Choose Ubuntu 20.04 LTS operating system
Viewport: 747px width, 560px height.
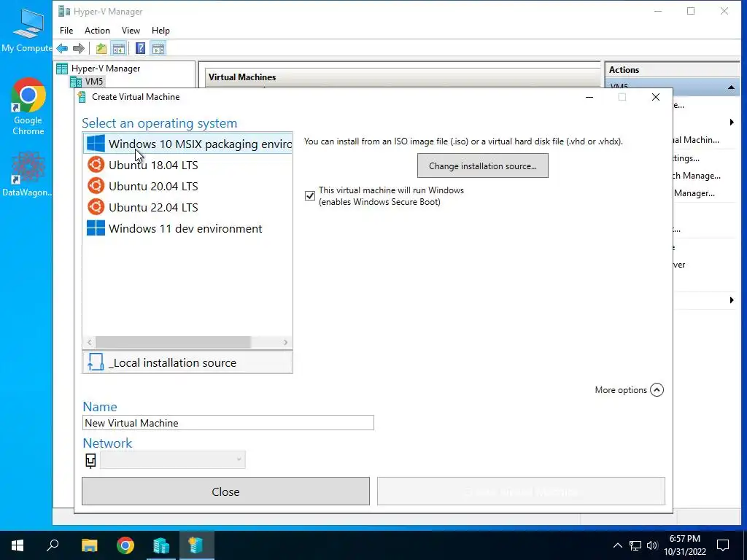[x=187, y=186]
